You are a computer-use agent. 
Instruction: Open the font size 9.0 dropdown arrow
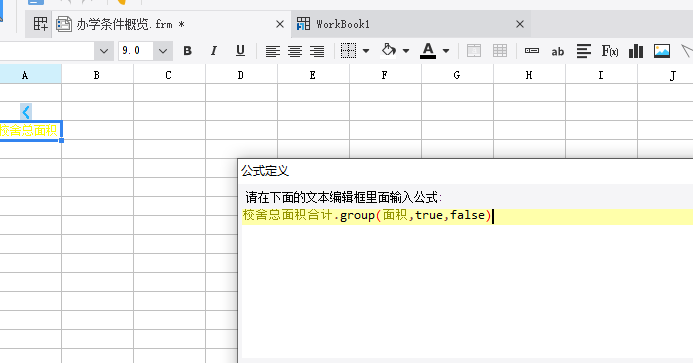point(163,51)
